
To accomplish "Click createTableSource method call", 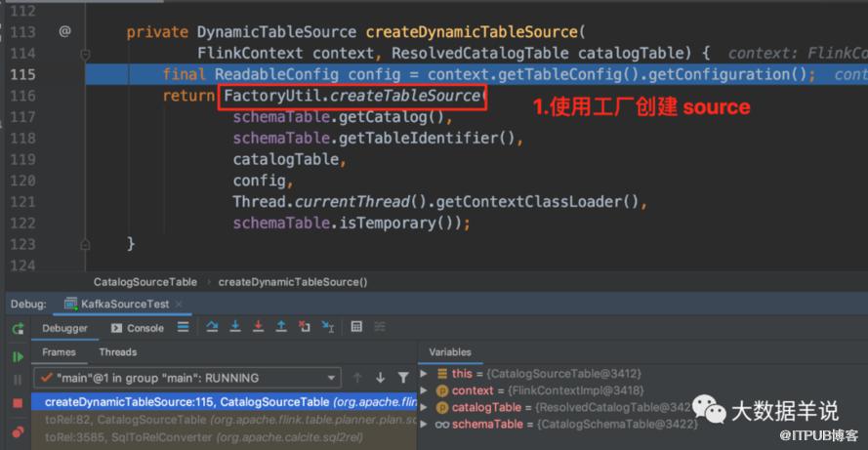I will coord(405,96).
